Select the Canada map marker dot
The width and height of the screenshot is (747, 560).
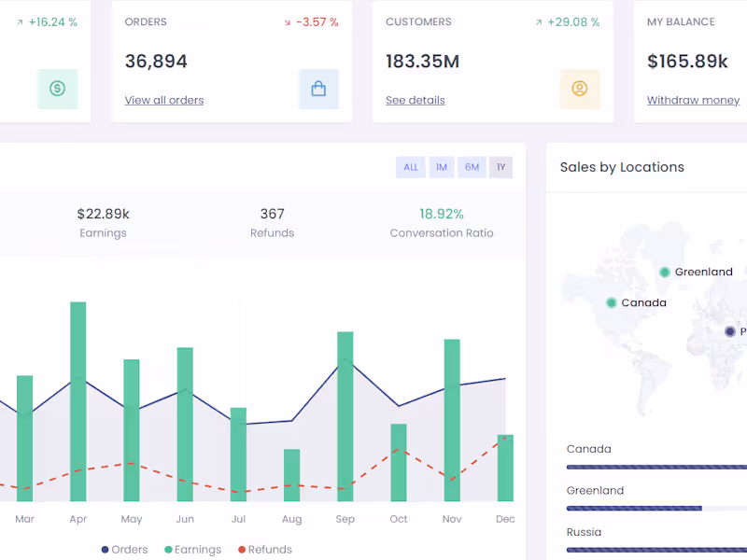[x=612, y=302]
